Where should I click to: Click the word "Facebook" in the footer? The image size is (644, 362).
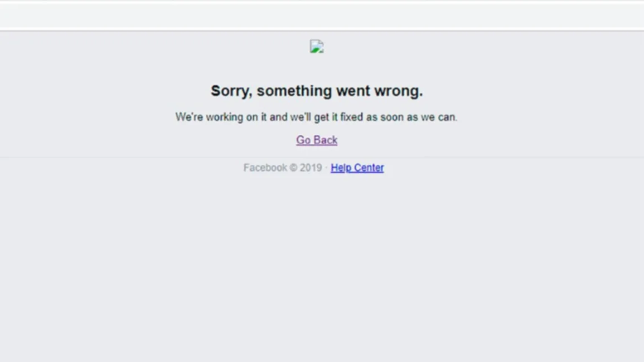[x=265, y=168]
